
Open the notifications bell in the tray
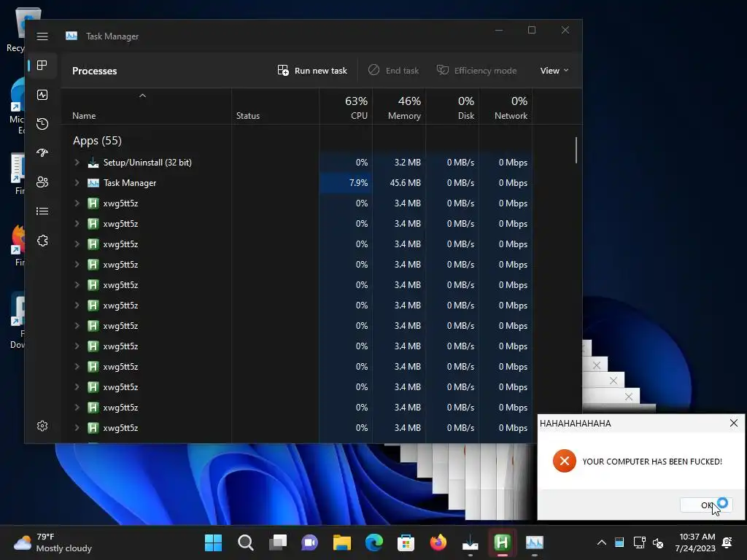727,542
